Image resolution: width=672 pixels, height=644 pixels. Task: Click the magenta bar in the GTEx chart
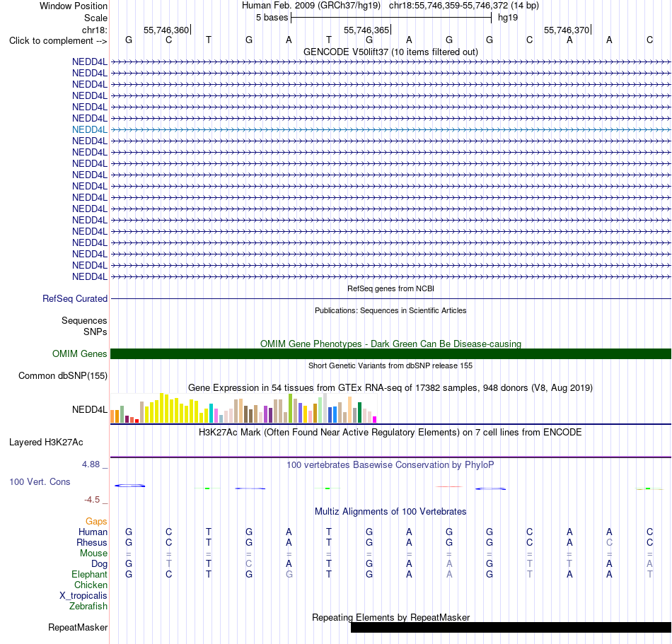[x=375, y=420]
